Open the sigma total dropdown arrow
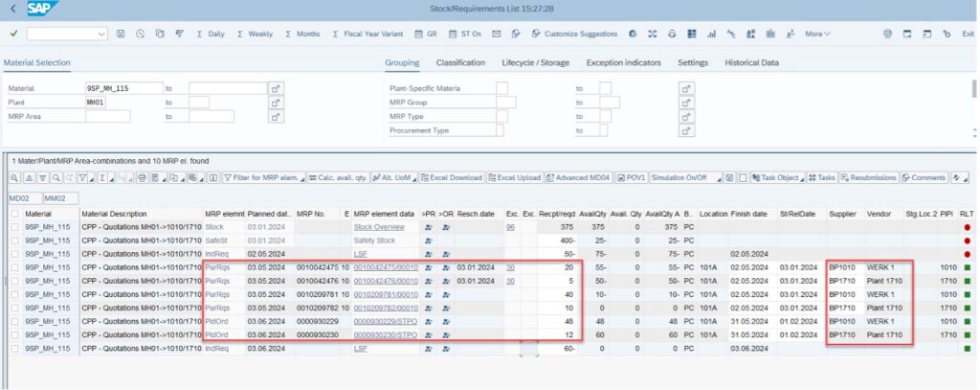Viewport: 980px width, 390px height. pyautogui.click(x=112, y=180)
